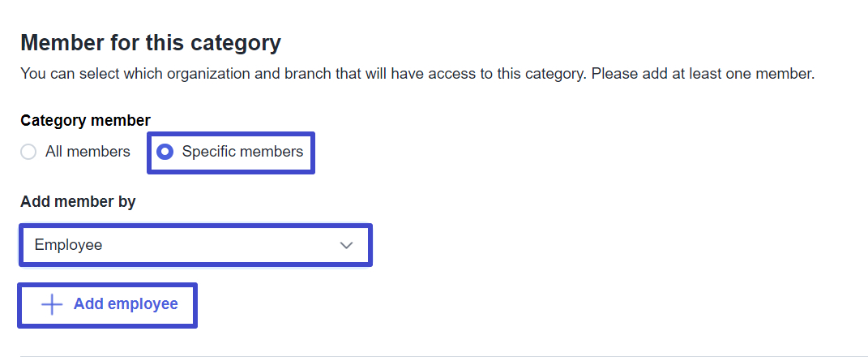
Task: Click the Specific members label text
Action: click(242, 152)
